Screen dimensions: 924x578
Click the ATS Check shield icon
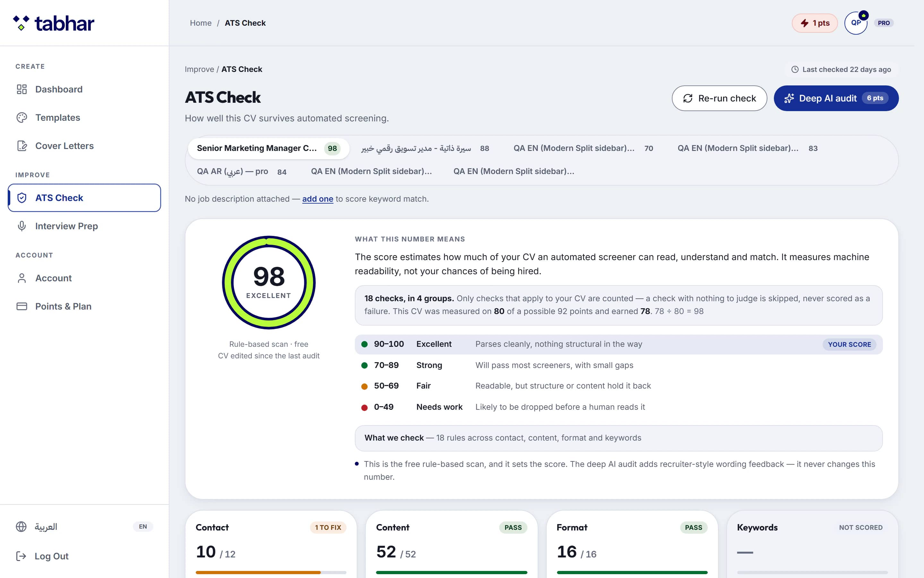[22, 197]
